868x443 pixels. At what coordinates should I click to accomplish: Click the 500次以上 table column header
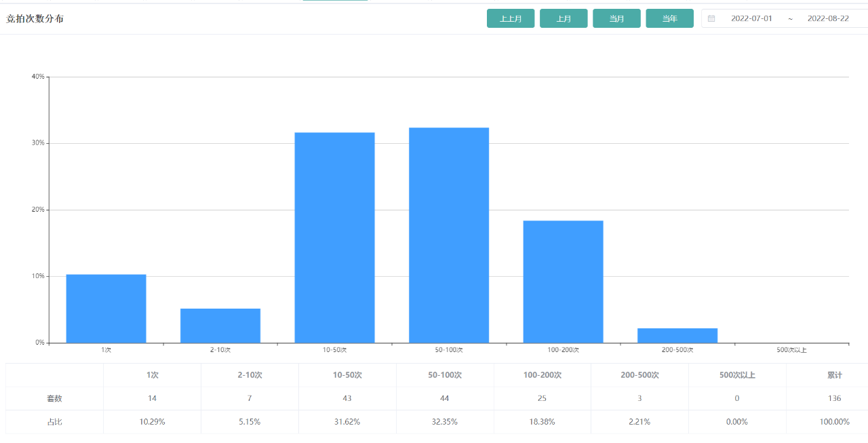click(x=737, y=375)
